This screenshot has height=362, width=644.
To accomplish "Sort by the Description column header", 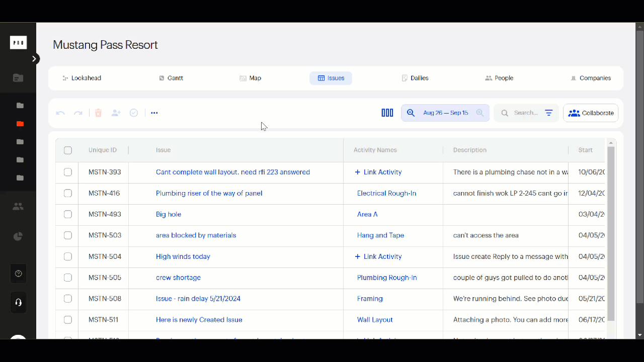I will pyautogui.click(x=469, y=150).
